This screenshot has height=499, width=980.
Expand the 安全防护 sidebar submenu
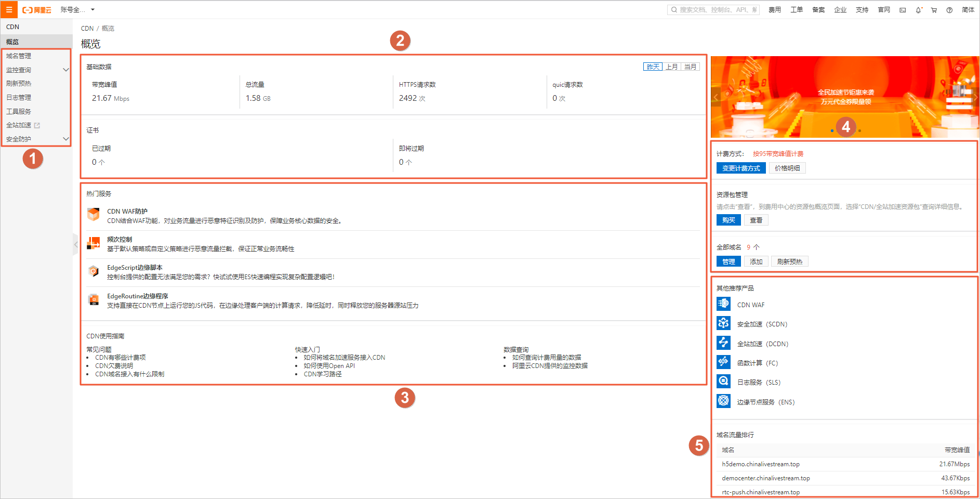click(x=65, y=139)
